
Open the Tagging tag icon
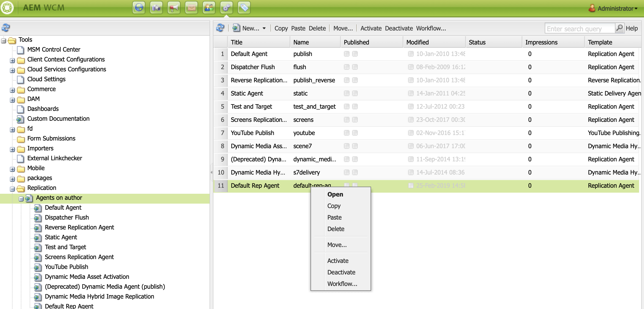[x=244, y=8]
